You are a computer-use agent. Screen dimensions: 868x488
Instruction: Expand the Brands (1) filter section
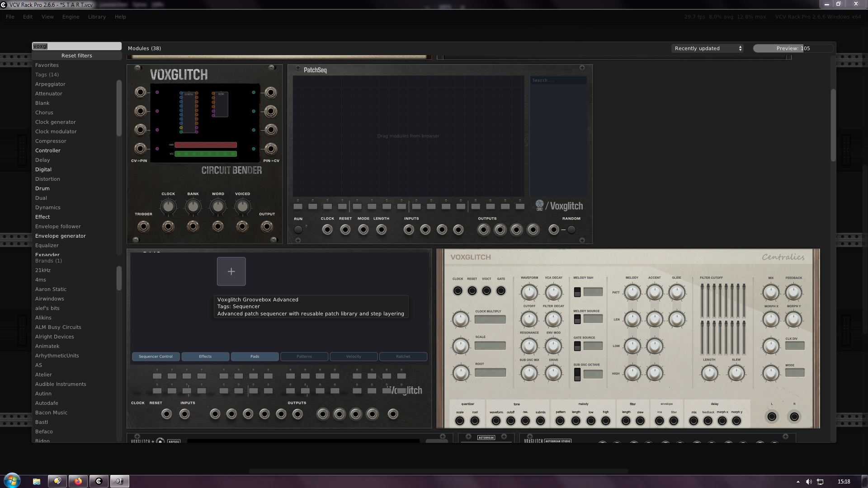point(48,261)
